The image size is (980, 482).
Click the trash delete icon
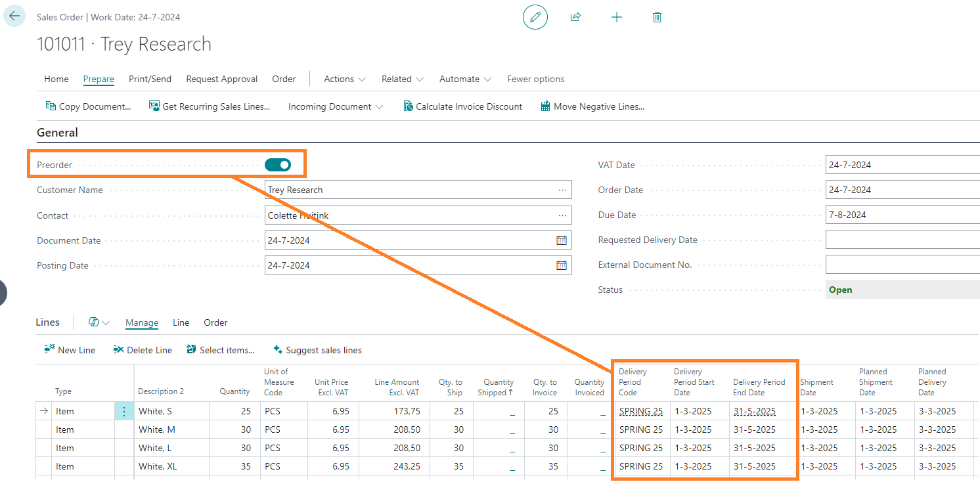[657, 17]
